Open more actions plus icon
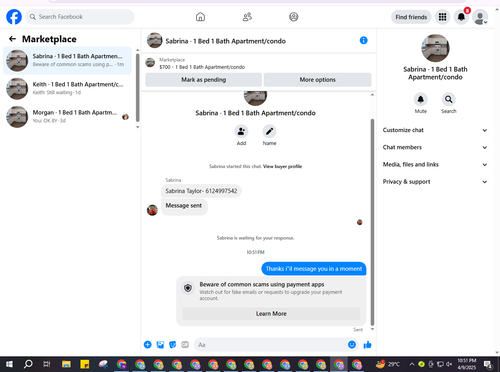Screen dimensions: 500x372 [x=148, y=345]
